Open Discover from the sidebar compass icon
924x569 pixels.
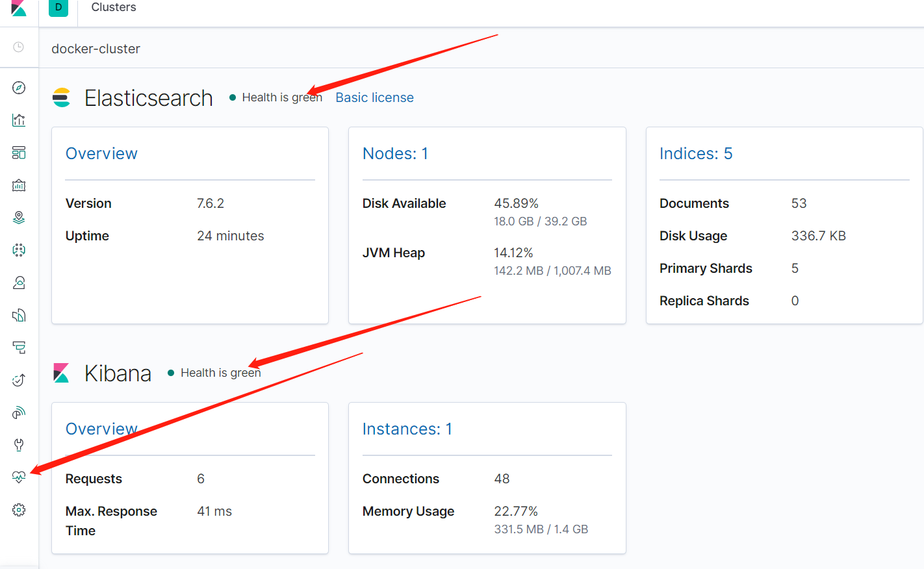(19, 88)
